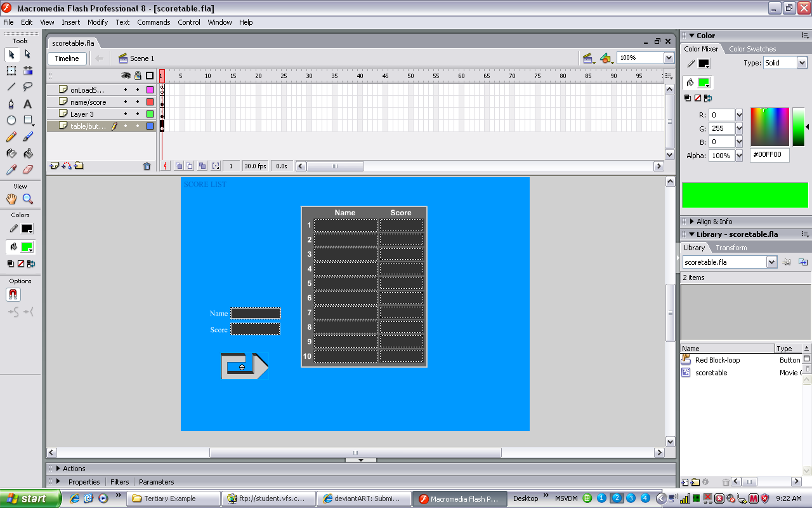Open the stage zoom percentage dropdown

pos(669,58)
